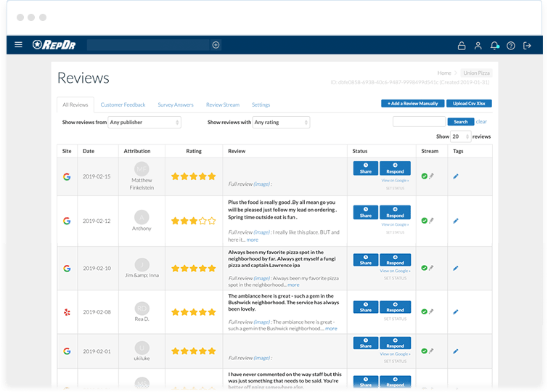
Task: Click stream pencil icon for Rea D. row
Action: pyautogui.click(x=431, y=311)
